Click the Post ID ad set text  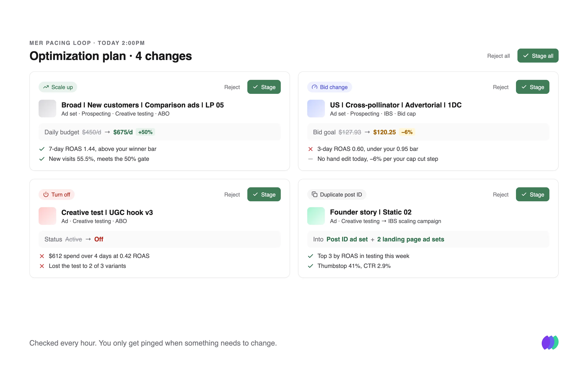point(347,239)
